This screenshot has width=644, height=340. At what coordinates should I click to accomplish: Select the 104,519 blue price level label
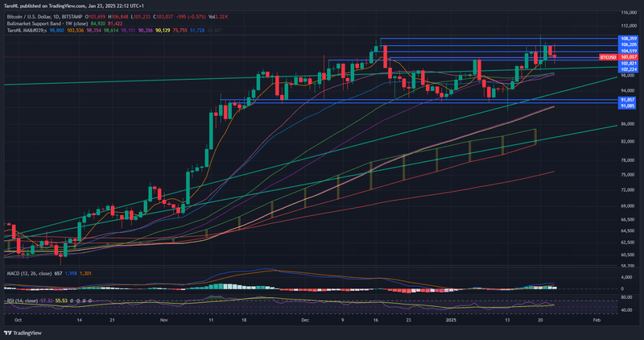pos(629,51)
